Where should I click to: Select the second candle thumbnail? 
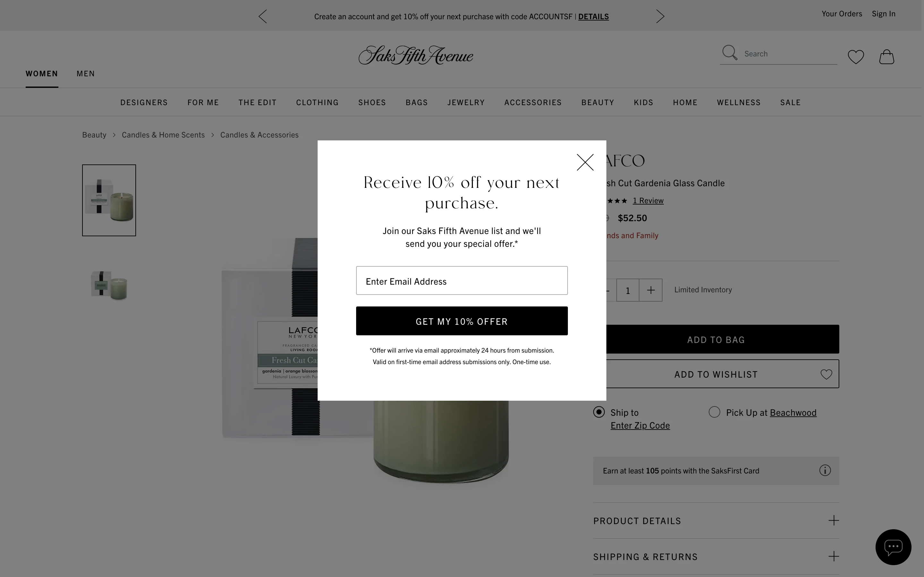coord(109,285)
